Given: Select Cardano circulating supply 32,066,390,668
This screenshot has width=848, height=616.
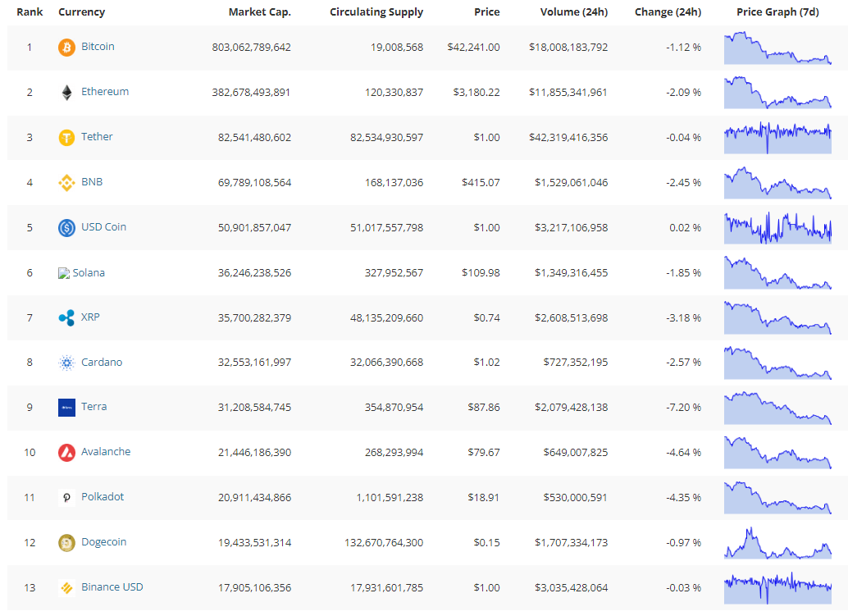Looking at the screenshot, I should [x=386, y=363].
